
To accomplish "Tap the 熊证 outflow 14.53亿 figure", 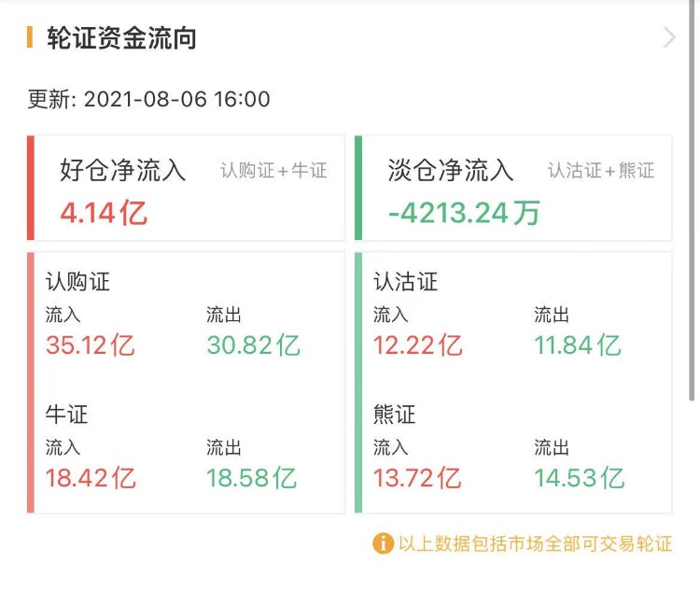I will coord(579,478).
